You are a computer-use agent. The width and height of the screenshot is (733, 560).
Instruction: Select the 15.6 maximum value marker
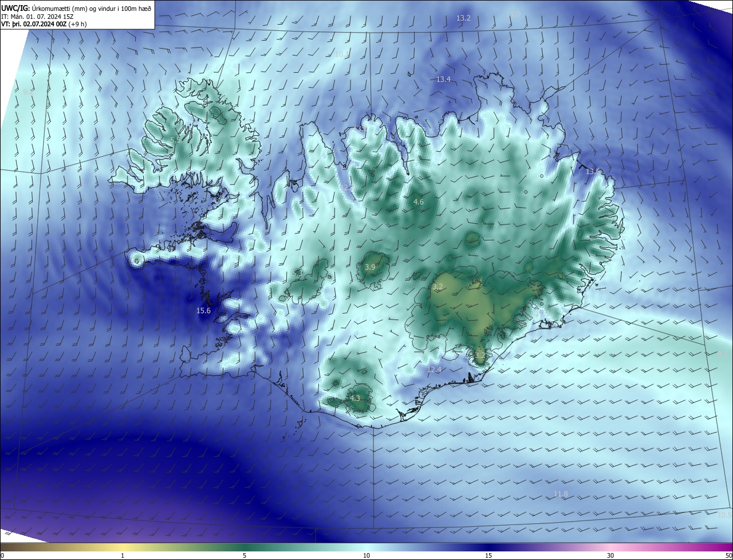pos(203,310)
